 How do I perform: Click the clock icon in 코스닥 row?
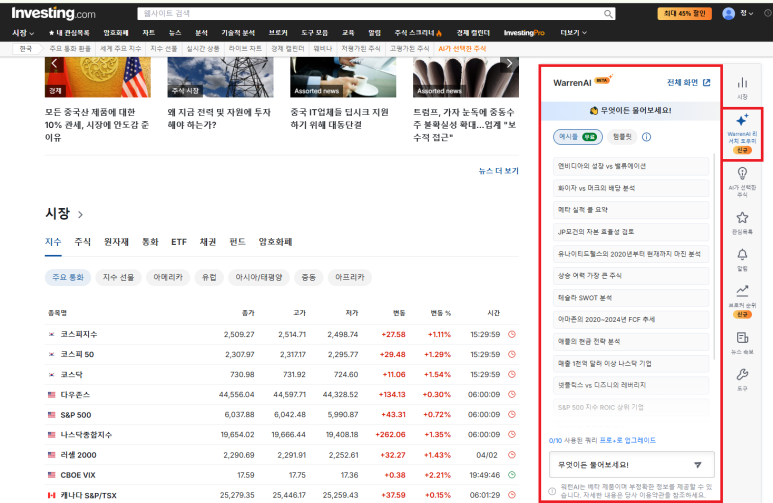[512, 374]
